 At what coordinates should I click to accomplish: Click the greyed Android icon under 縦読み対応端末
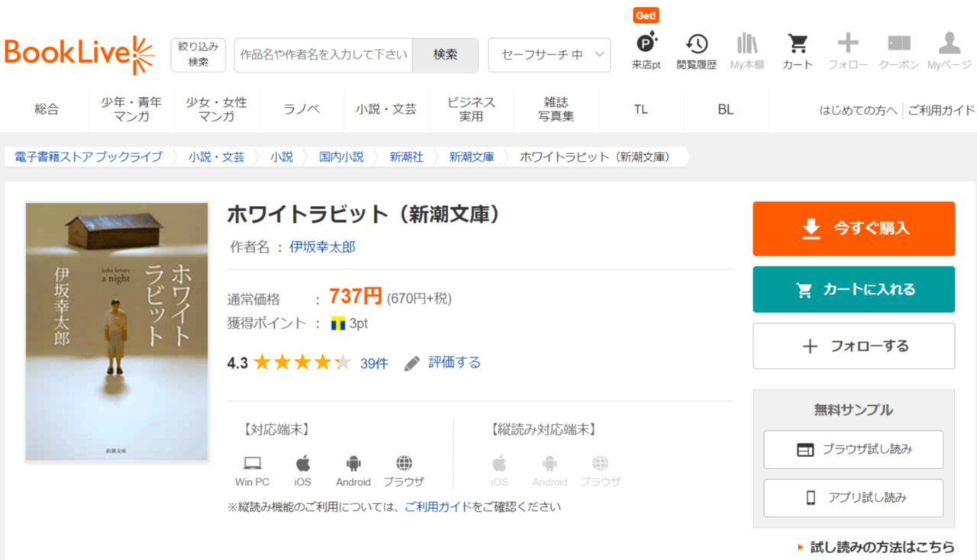(x=550, y=463)
